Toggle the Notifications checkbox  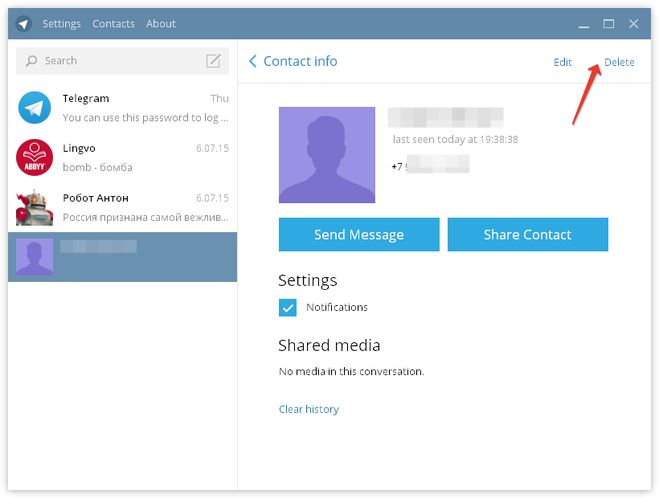(x=288, y=308)
